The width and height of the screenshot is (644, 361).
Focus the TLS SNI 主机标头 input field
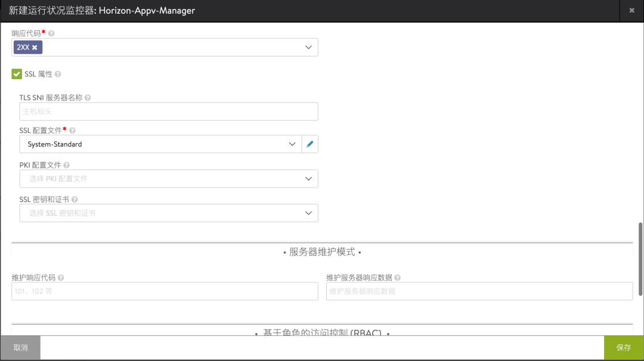(169, 111)
